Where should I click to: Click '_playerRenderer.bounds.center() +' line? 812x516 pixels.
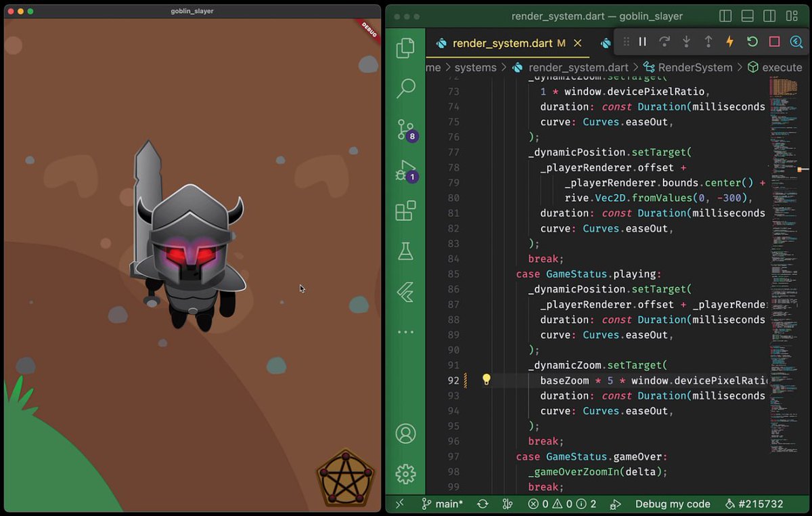[665, 183]
